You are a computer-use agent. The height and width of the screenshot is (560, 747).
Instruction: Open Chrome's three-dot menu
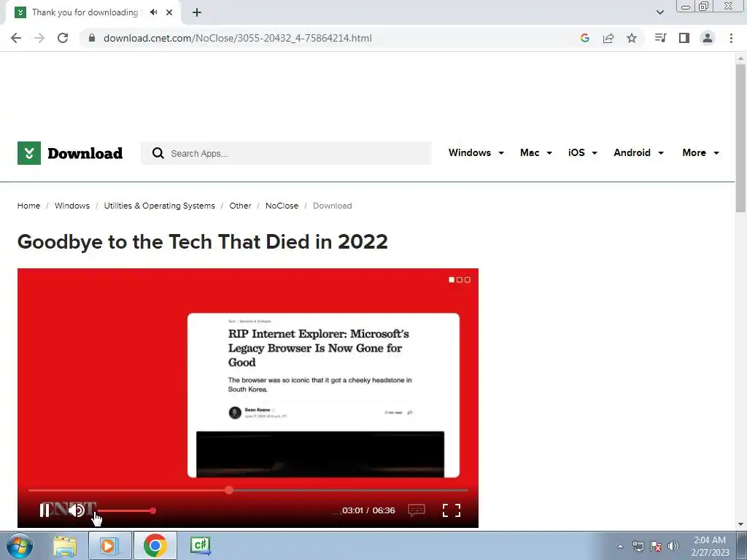pyautogui.click(x=731, y=38)
